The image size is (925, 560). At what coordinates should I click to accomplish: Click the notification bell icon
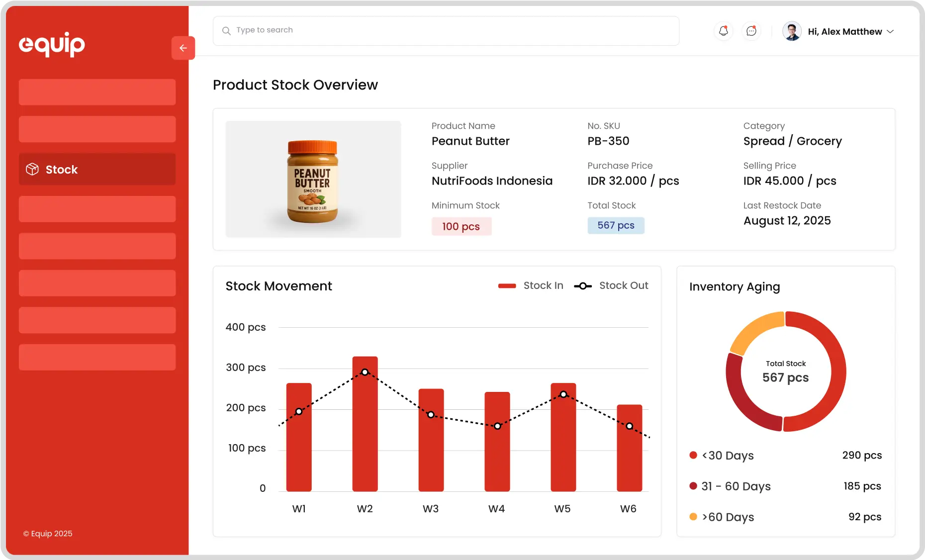pyautogui.click(x=723, y=31)
